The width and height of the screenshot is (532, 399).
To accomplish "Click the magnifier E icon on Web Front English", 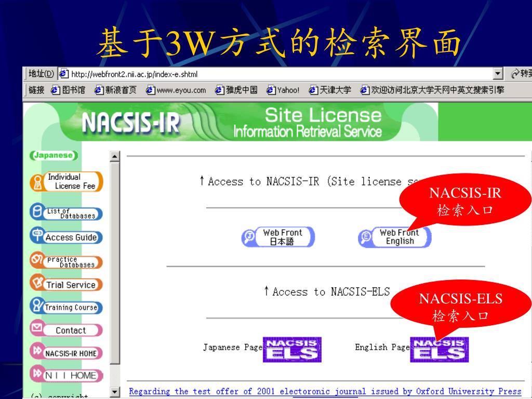I will [x=366, y=237].
